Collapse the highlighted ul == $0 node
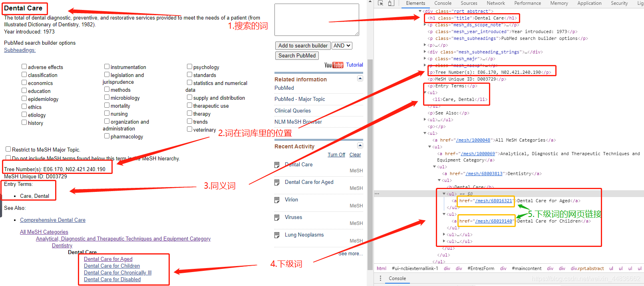 444,194
